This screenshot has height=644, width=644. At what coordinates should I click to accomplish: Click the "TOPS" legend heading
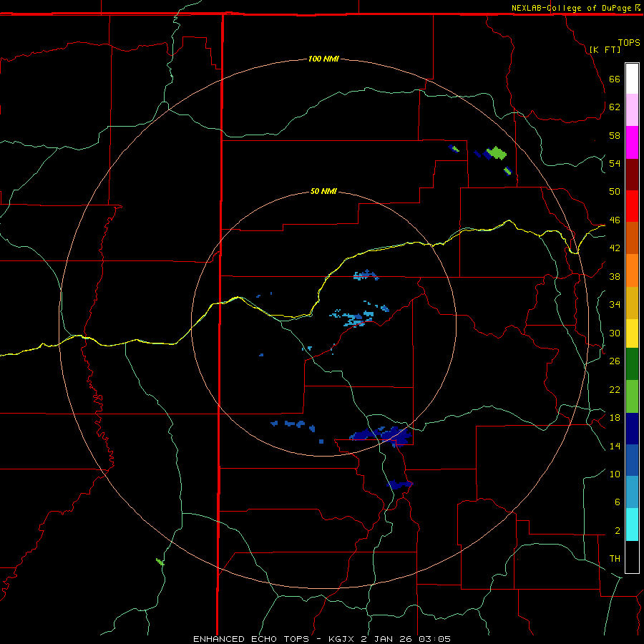click(x=629, y=42)
